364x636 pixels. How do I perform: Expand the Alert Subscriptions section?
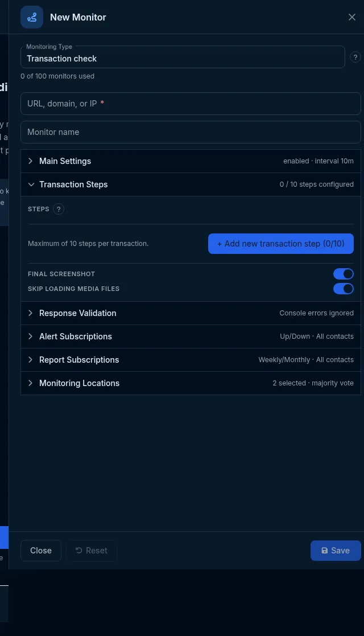(x=191, y=337)
